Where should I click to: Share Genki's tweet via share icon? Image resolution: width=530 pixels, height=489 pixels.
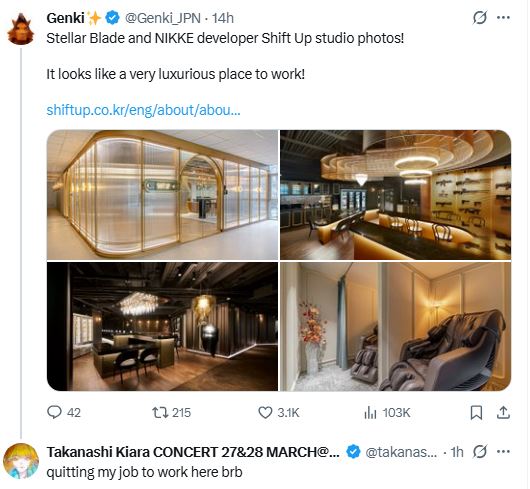503,413
